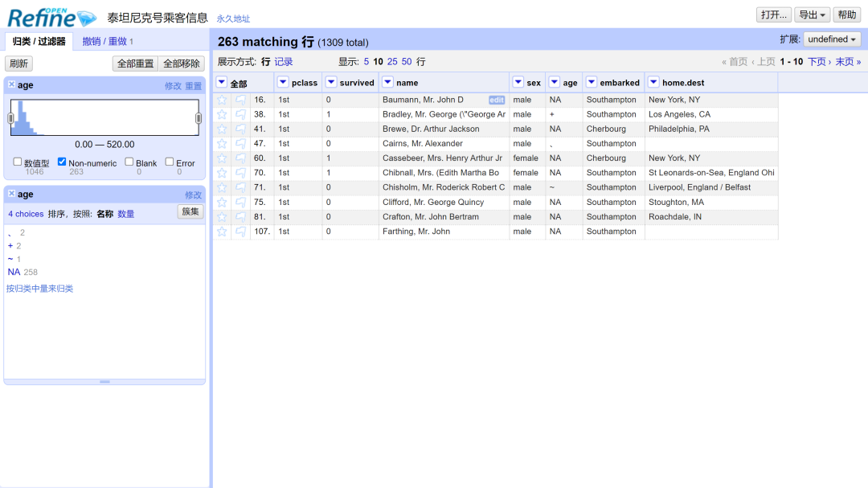
Task: Open the pclass column dropdown
Action: pyautogui.click(x=283, y=82)
